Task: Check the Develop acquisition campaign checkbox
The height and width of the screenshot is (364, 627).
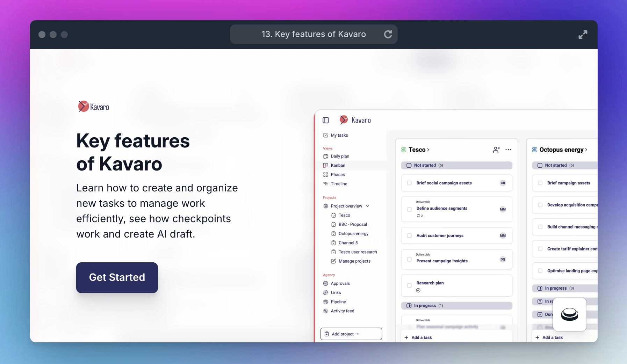Action: (x=540, y=205)
